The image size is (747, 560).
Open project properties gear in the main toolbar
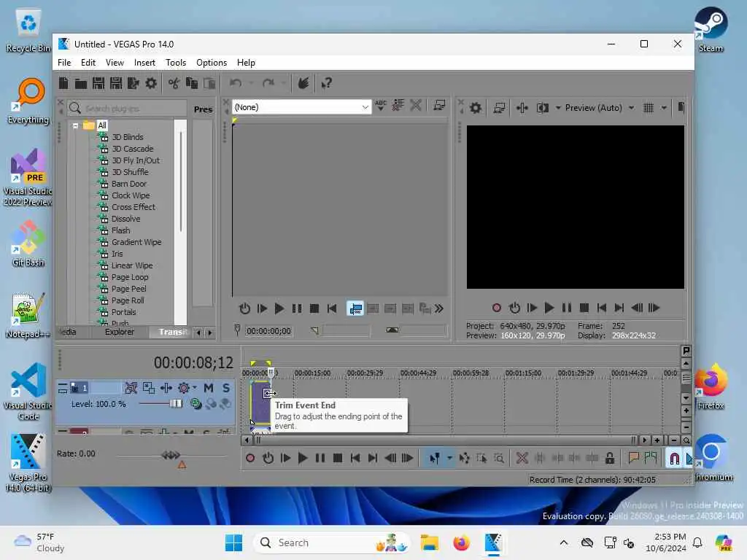pos(151,83)
